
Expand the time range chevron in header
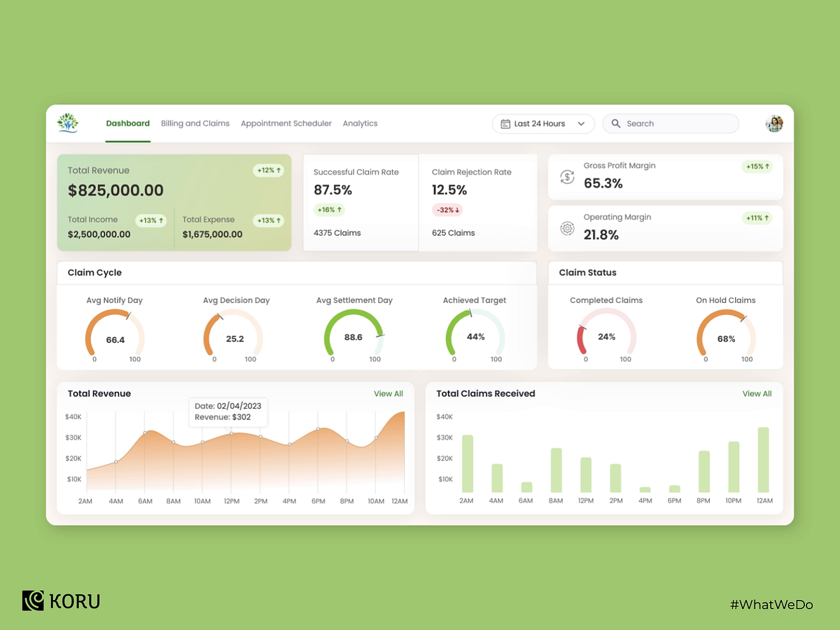582,123
